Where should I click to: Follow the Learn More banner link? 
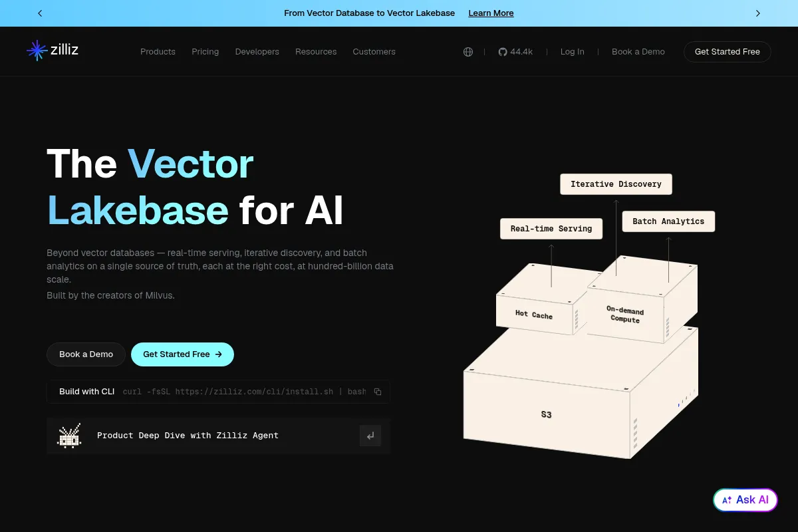pyautogui.click(x=491, y=13)
